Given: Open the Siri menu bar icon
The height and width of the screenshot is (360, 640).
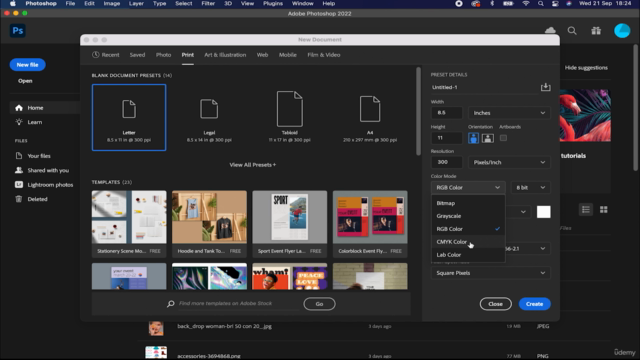Looking at the screenshot, I should click(569, 4).
